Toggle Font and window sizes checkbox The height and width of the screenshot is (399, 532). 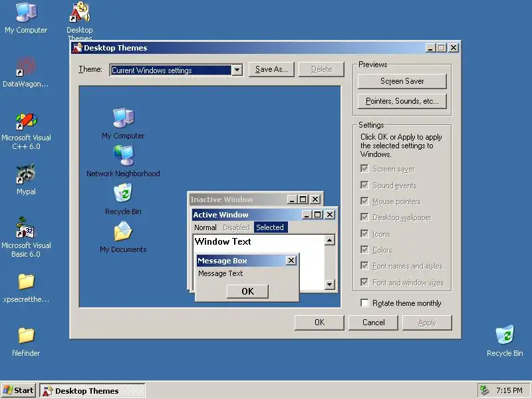coord(364,282)
